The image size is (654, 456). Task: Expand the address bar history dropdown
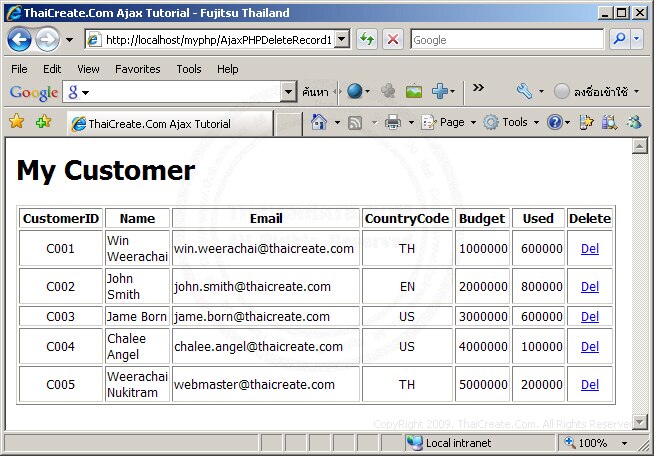pos(342,40)
